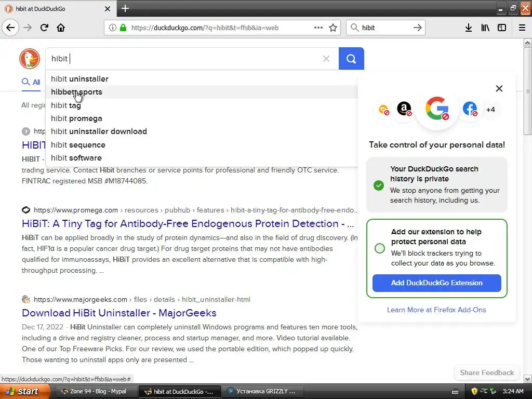This screenshot has height=399, width=532.
Task: Click the scrollbar up arrow
Action: [527, 43]
